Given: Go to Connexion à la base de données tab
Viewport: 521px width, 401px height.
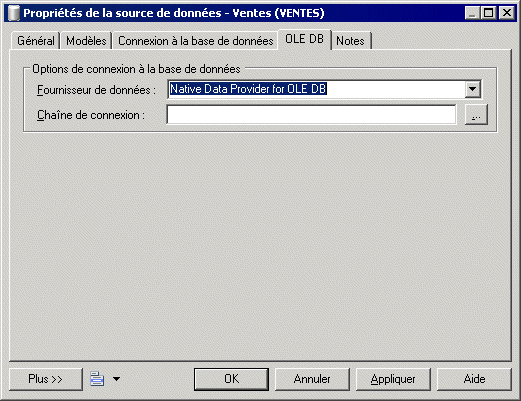Looking at the screenshot, I should click(195, 41).
